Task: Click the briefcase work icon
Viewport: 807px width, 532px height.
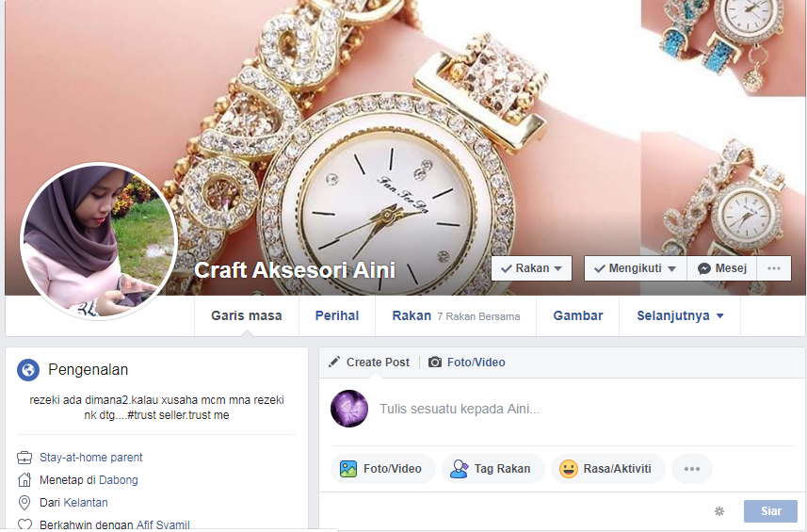Action: (24, 458)
